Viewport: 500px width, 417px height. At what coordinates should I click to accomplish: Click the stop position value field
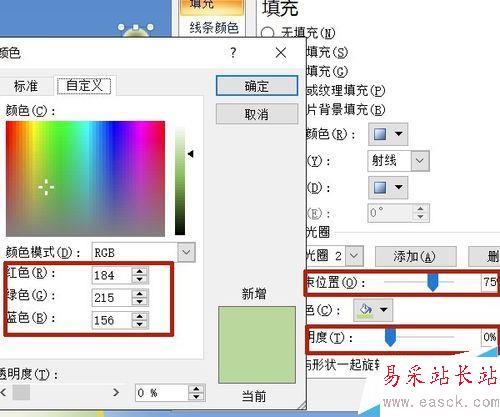click(x=489, y=282)
